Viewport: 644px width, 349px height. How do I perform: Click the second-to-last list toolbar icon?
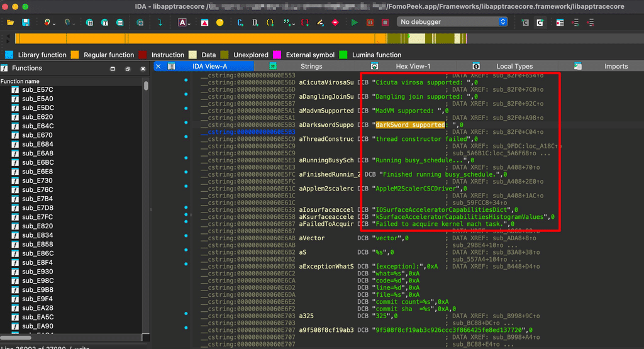[575, 23]
